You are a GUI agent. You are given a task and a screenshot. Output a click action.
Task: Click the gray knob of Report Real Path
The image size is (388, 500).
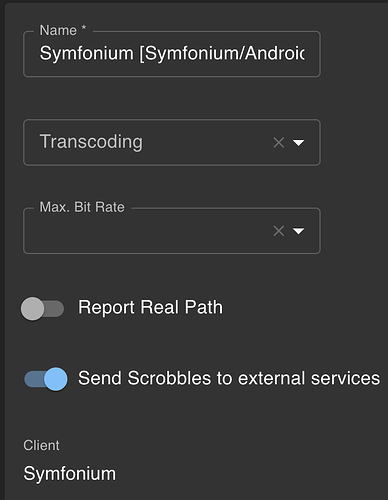(x=32, y=309)
